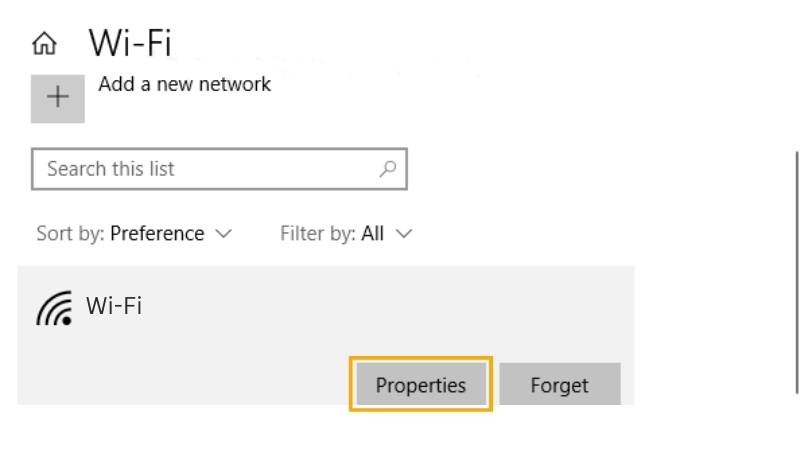Select the Add a new network label

coord(185,84)
